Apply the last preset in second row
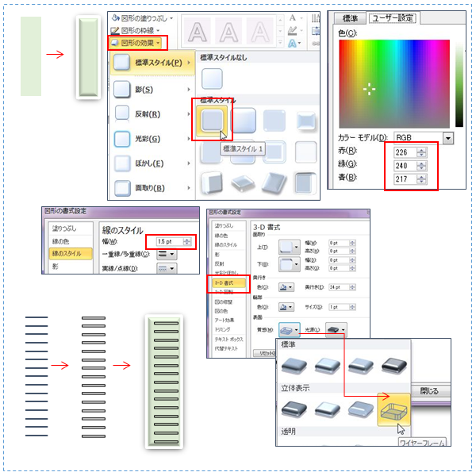476x476 pixels. [x=306, y=152]
